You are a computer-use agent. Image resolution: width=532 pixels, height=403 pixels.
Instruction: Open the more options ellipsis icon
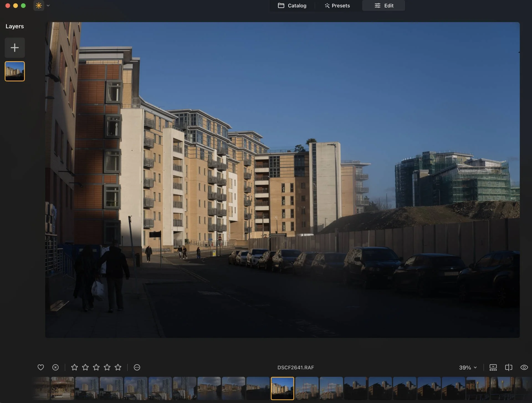(x=137, y=367)
